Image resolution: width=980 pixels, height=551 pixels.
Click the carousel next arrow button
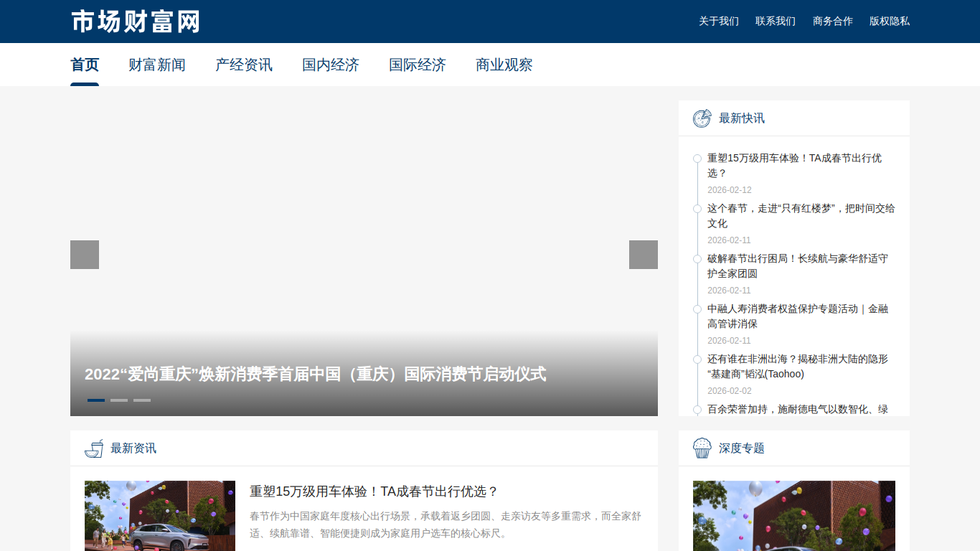click(x=644, y=255)
